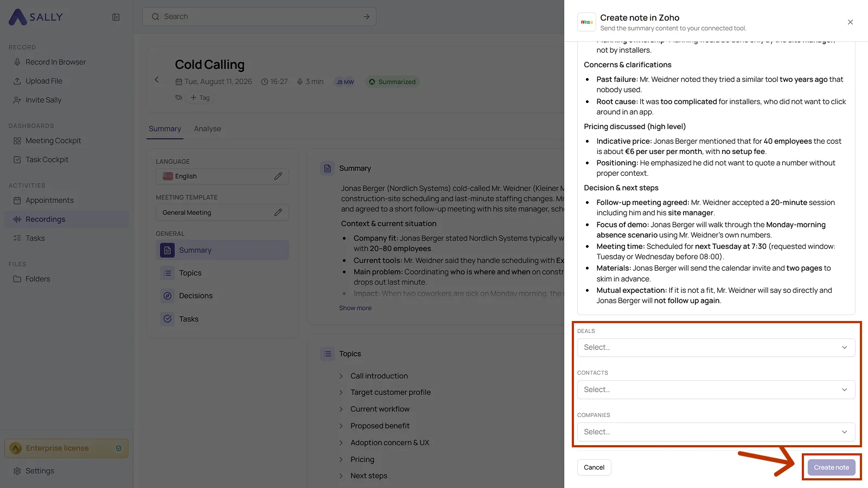Submit search with the arrow icon
Screen dimensions: 868x488
(367, 17)
